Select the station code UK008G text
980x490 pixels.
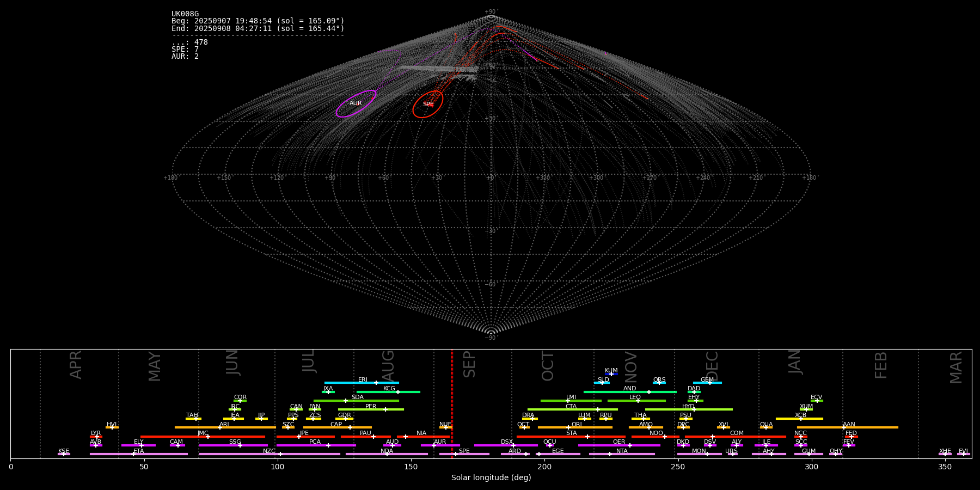pos(185,14)
